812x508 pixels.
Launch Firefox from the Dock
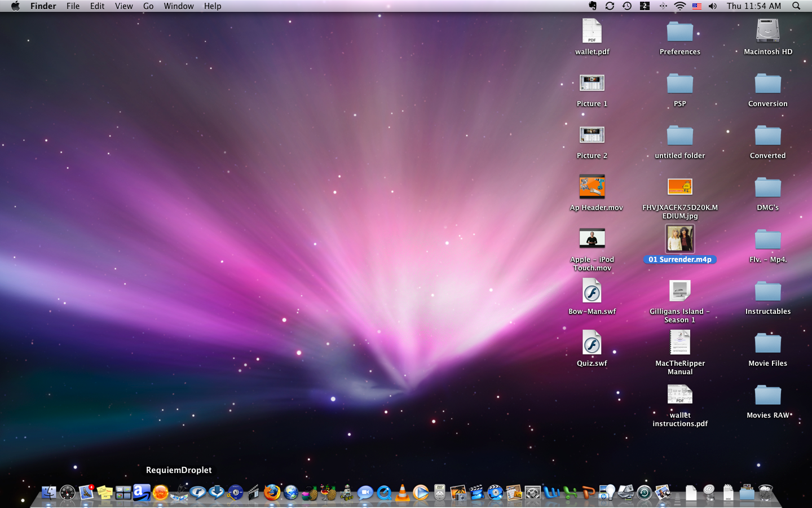point(272,493)
